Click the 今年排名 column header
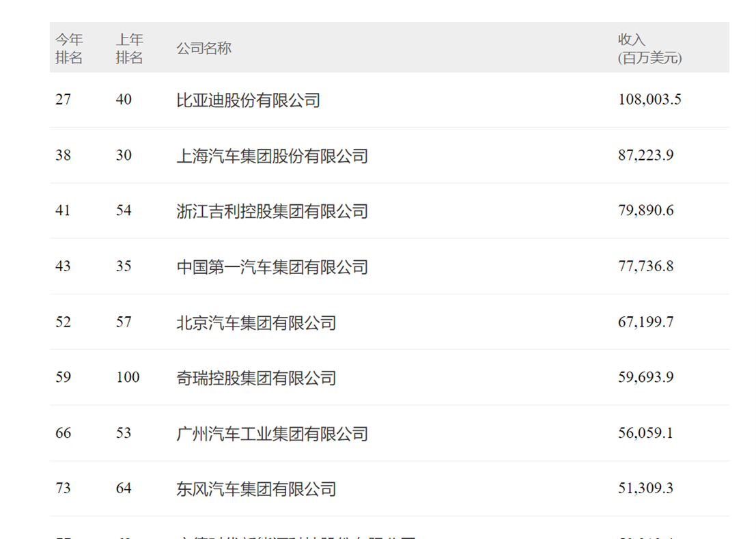Viewport: 756px width, 539px height. pyautogui.click(x=69, y=49)
